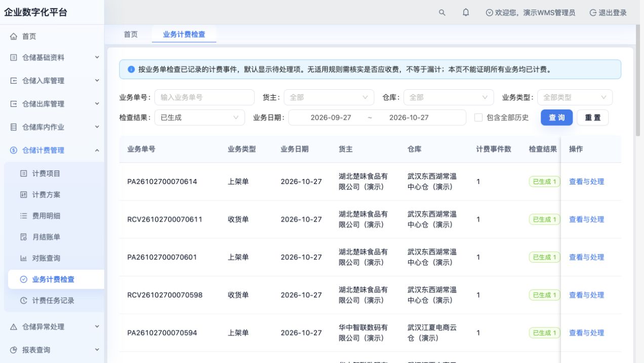
Task: Click the blue info icon in the notice banner
Action: [131, 69]
